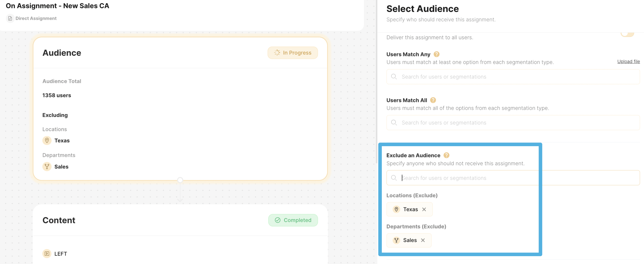Screen dimensions: 644x264
Task: Click the Content card heading
Action: (x=59, y=220)
